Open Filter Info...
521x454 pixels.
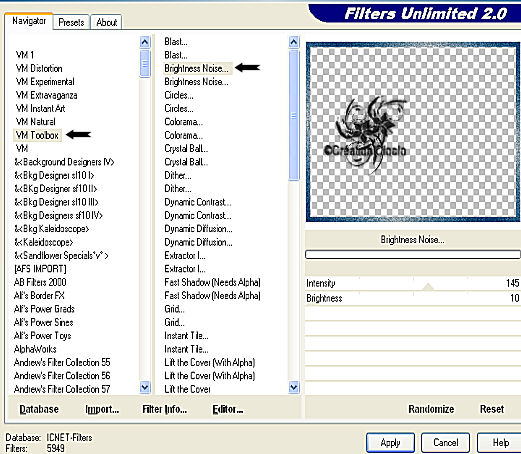(164, 409)
